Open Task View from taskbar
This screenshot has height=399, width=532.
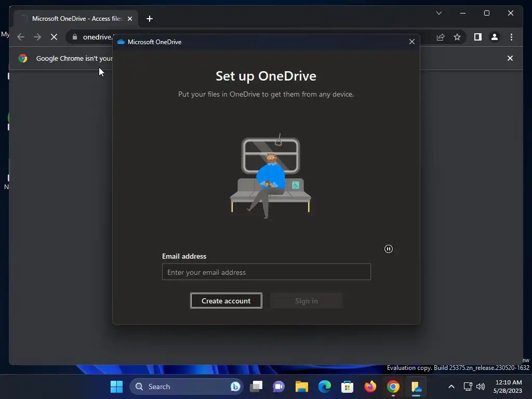(x=256, y=387)
